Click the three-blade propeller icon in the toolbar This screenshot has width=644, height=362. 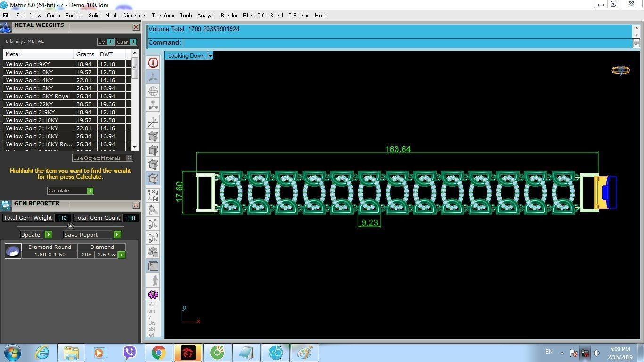pyautogui.click(x=153, y=77)
